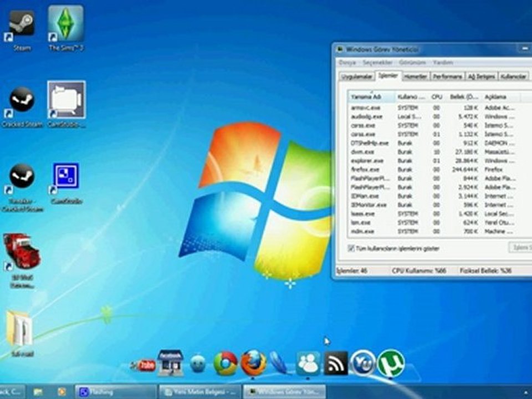Screen dimensions: 532x399
Task: Open the Hizmetler tab
Action: pyautogui.click(x=415, y=76)
